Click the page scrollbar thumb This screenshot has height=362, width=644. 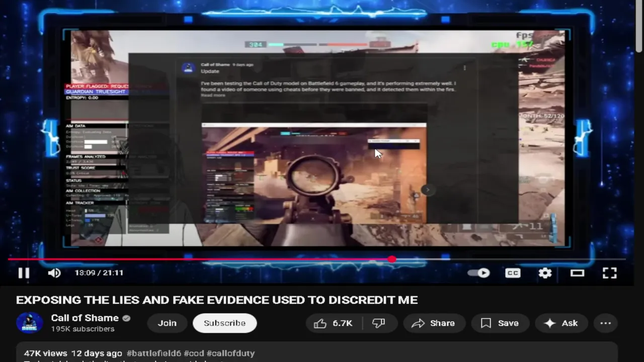tap(639, 25)
